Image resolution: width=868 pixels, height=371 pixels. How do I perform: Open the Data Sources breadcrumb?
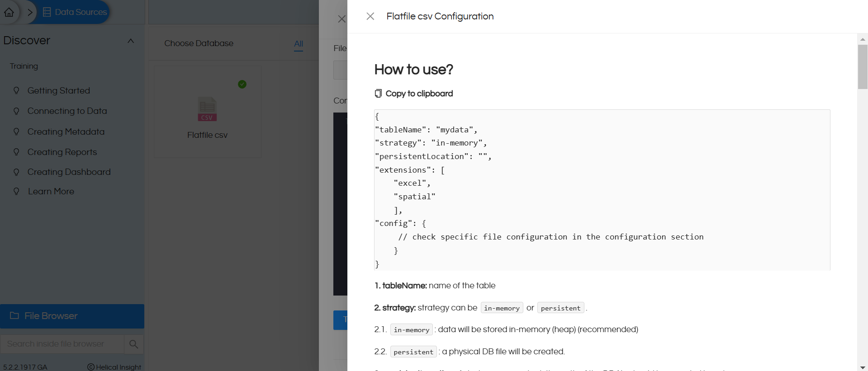(75, 12)
